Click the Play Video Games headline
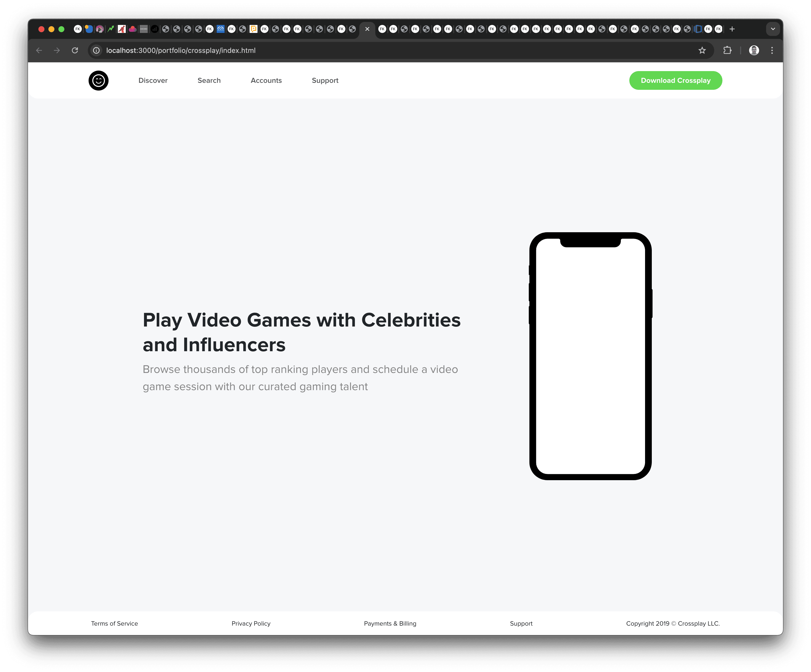Image resolution: width=811 pixels, height=672 pixels. pyautogui.click(x=302, y=332)
